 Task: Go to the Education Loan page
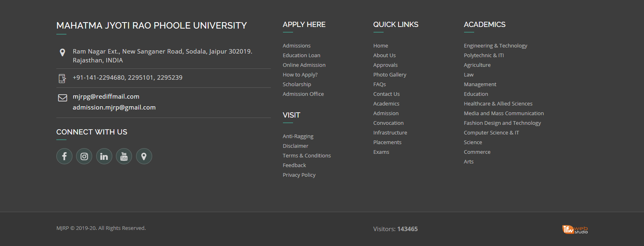coord(301,56)
